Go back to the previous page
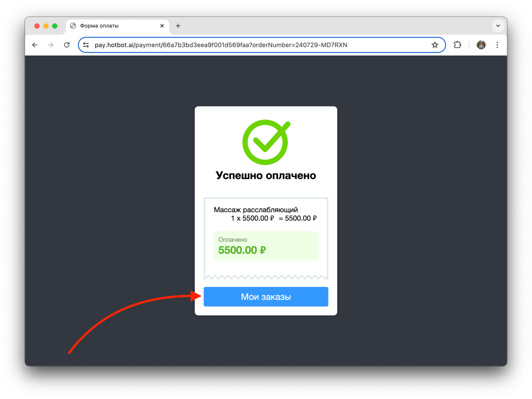Viewport: 532px width, 399px height. click(x=35, y=45)
